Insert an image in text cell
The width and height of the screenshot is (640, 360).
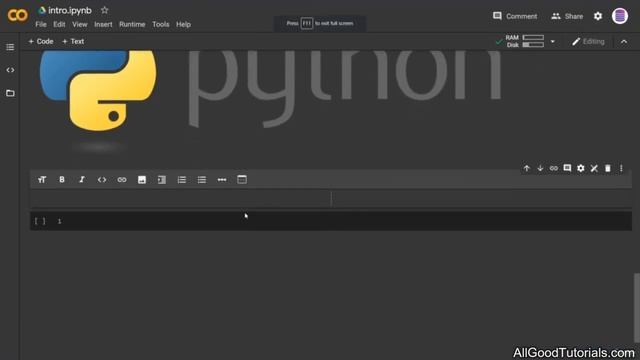pyautogui.click(x=142, y=180)
